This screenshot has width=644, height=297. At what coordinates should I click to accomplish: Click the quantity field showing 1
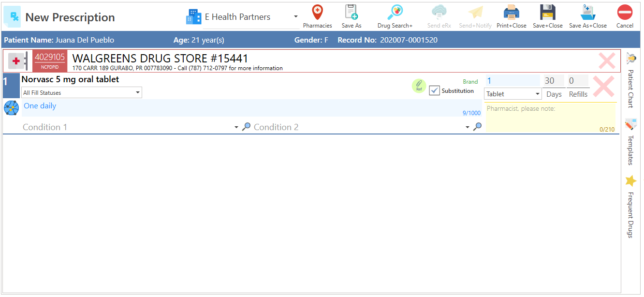[x=512, y=81]
